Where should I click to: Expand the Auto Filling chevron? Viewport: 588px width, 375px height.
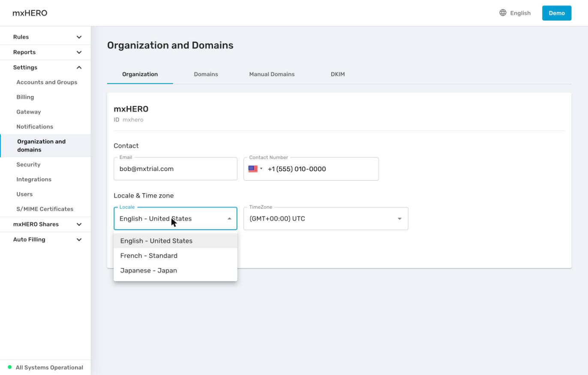click(79, 240)
